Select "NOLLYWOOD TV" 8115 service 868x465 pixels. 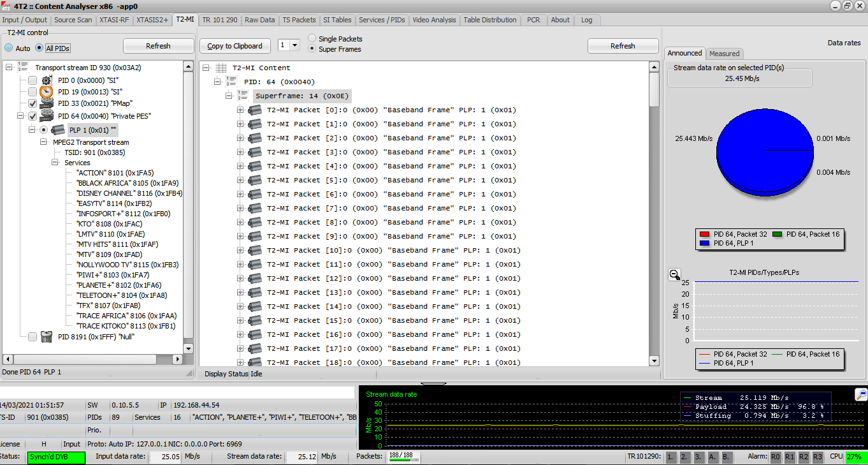pyautogui.click(x=127, y=265)
